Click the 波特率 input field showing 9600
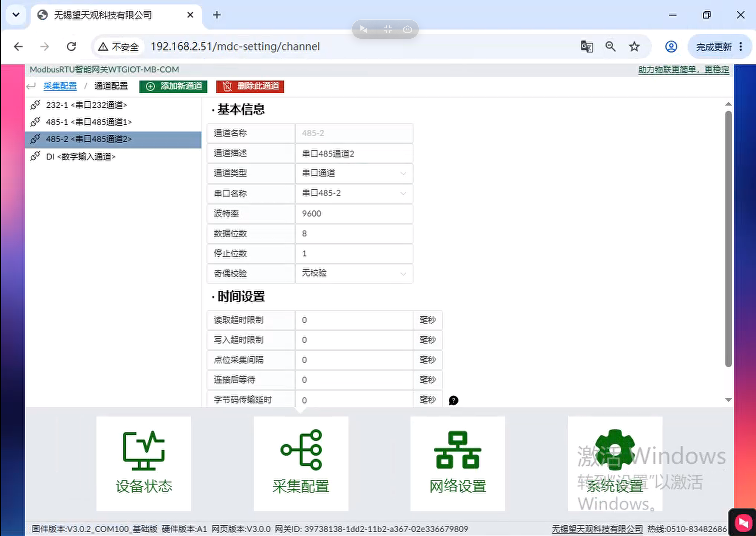Screen dimensions: 756x536 point(354,214)
